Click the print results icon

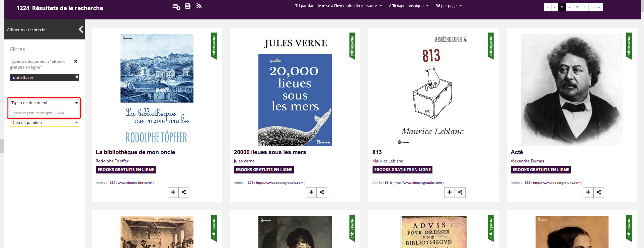tap(187, 6)
